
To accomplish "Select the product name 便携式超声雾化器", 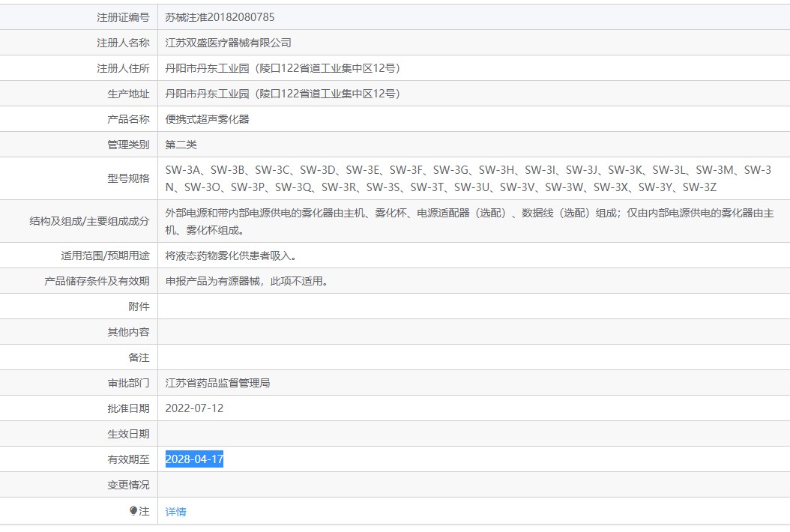I will (x=207, y=119).
